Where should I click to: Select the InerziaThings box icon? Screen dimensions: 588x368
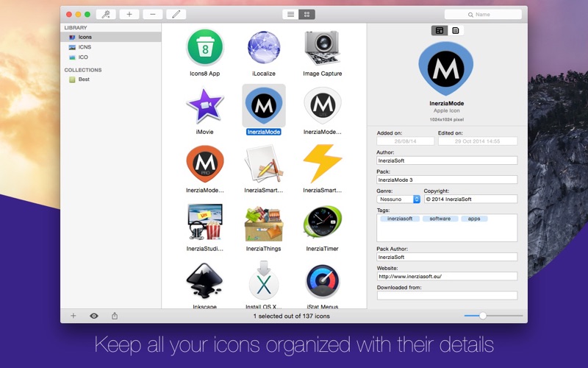point(264,224)
